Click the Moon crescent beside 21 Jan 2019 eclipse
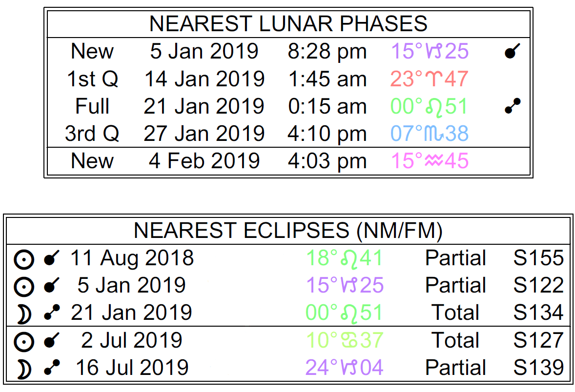 pos(23,314)
